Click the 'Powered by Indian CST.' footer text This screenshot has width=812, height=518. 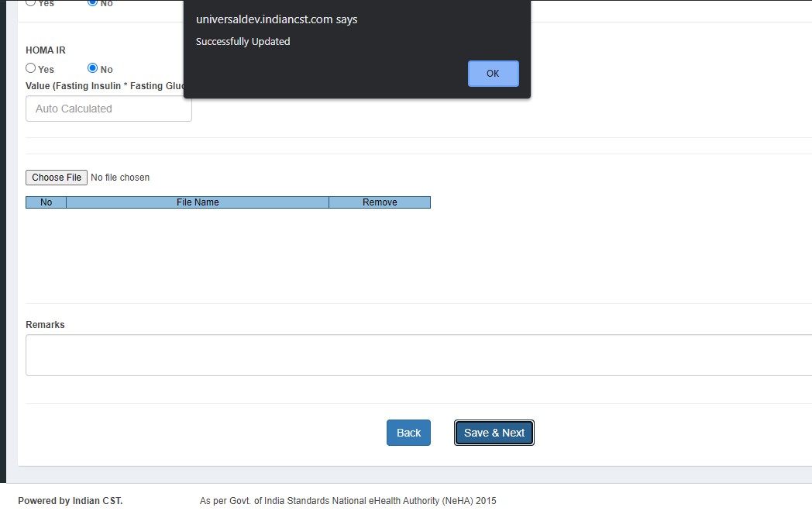point(71,501)
